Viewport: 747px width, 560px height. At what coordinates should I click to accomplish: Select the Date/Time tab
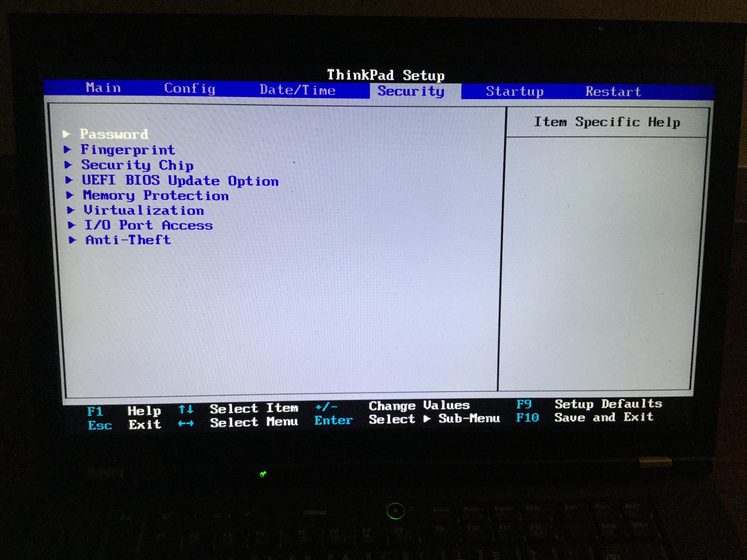point(297,90)
